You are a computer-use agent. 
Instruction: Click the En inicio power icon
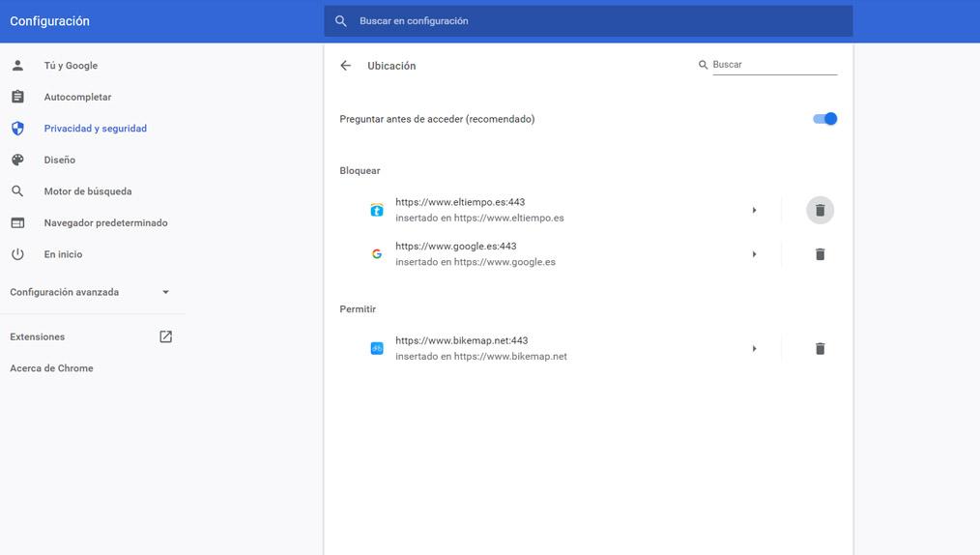(x=17, y=254)
